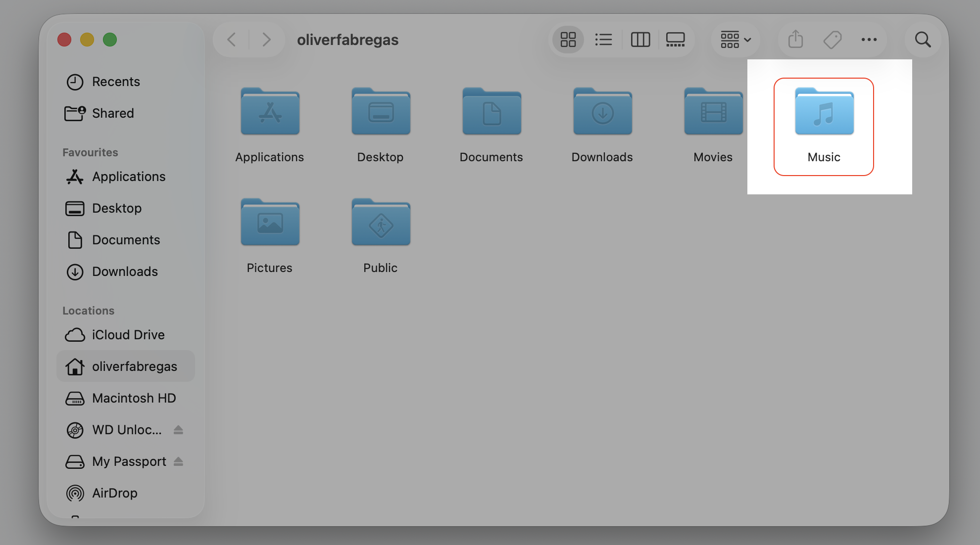
Task: Click the Downloads folder name label
Action: pyautogui.click(x=602, y=157)
